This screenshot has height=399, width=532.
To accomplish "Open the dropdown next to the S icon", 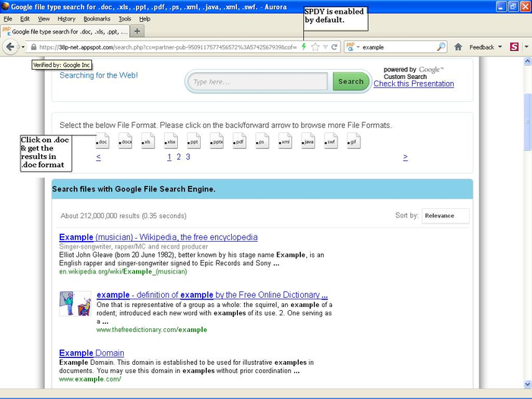I will point(526,47).
